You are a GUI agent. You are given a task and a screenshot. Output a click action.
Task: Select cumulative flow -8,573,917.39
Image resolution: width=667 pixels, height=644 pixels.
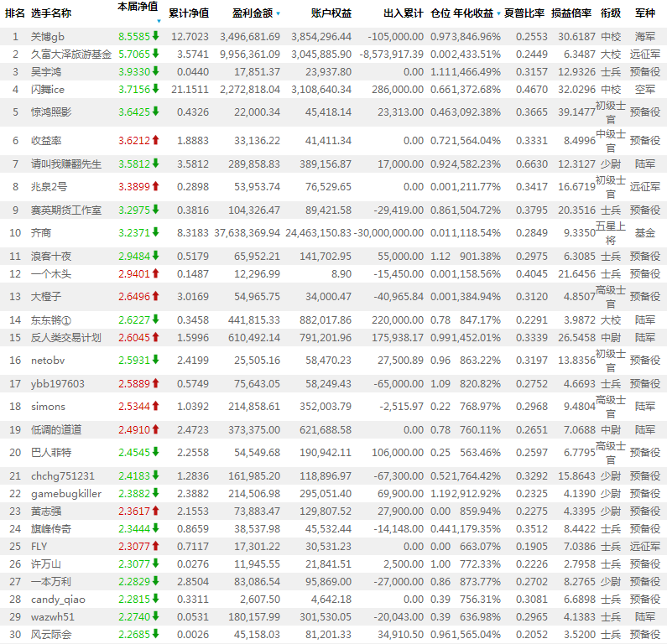[391, 55]
